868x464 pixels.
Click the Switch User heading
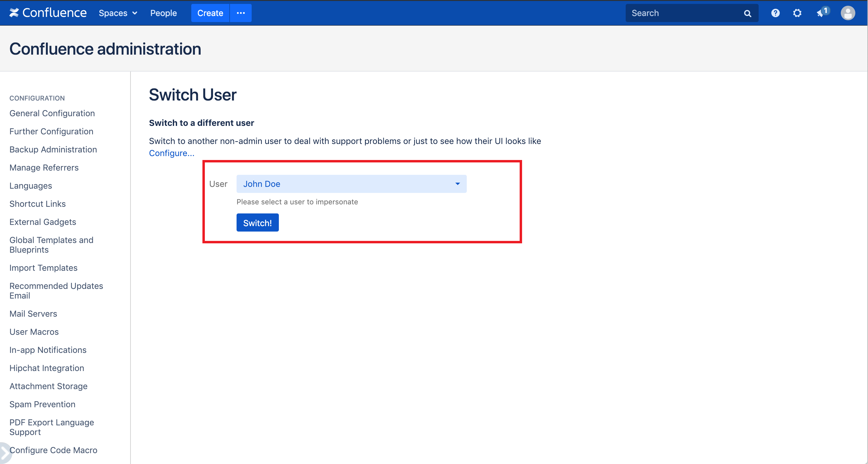(192, 94)
